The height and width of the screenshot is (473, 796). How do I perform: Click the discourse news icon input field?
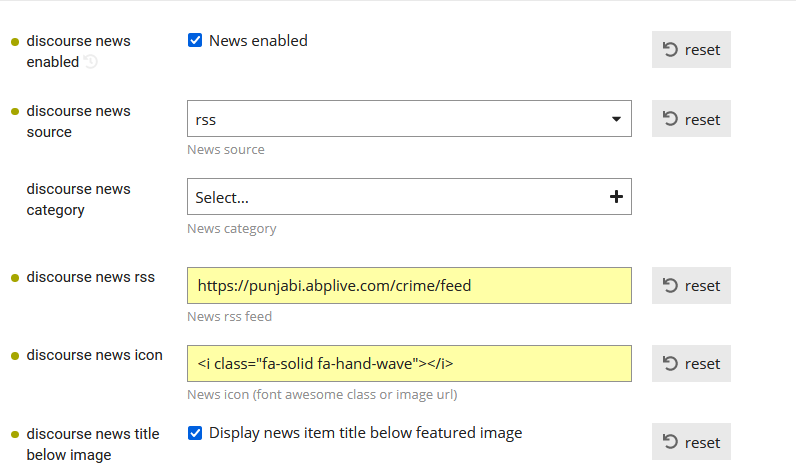pyautogui.click(x=409, y=363)
